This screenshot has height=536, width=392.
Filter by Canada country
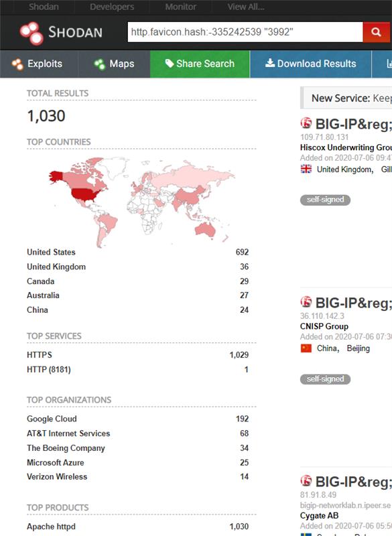[x=41, y=281]
